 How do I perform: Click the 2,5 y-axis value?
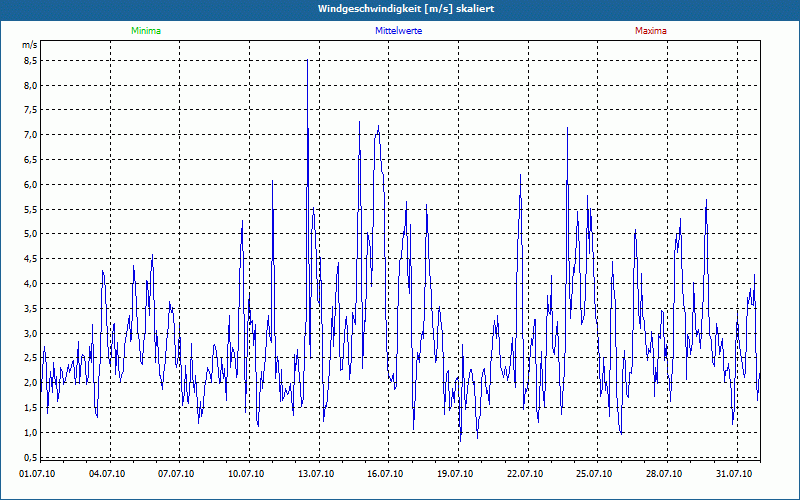pyautogui.click(x=31, y=358)
